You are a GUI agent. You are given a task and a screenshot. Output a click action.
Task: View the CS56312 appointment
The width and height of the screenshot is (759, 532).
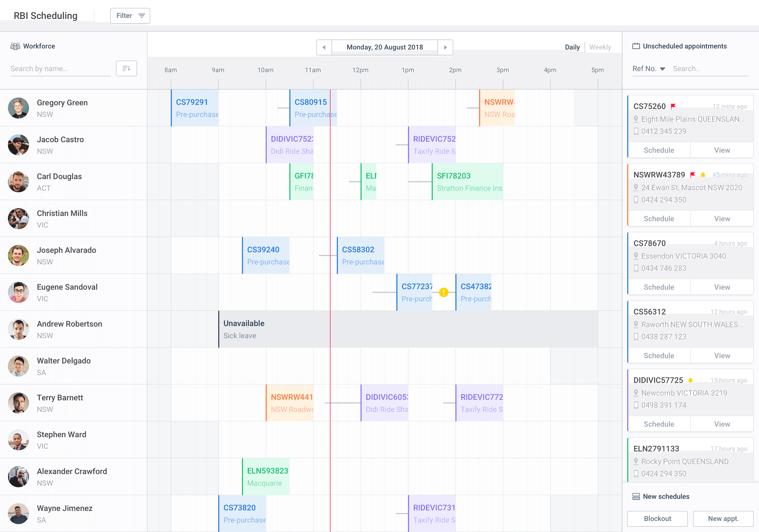[x=722, y=356]
